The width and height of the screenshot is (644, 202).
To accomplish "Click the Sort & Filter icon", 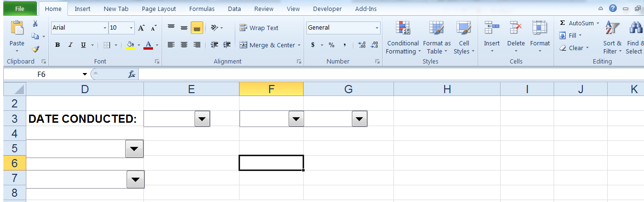I will [612, 38].
